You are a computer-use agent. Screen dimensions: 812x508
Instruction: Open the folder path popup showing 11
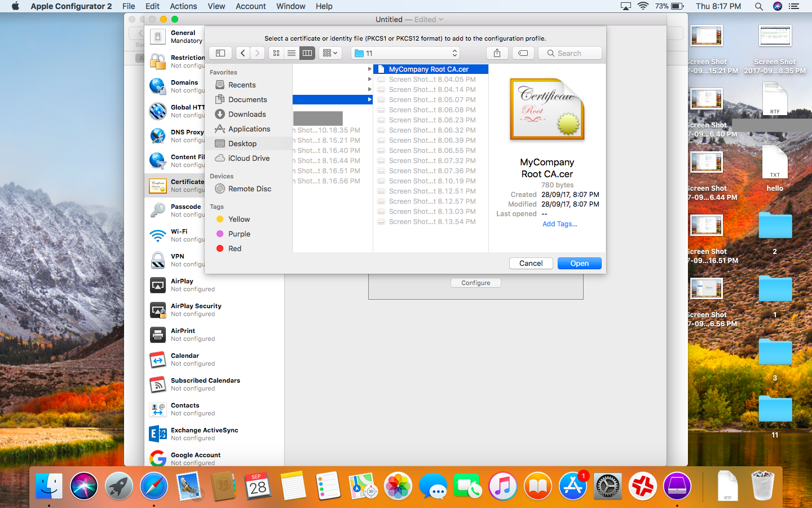click(405, 53)
